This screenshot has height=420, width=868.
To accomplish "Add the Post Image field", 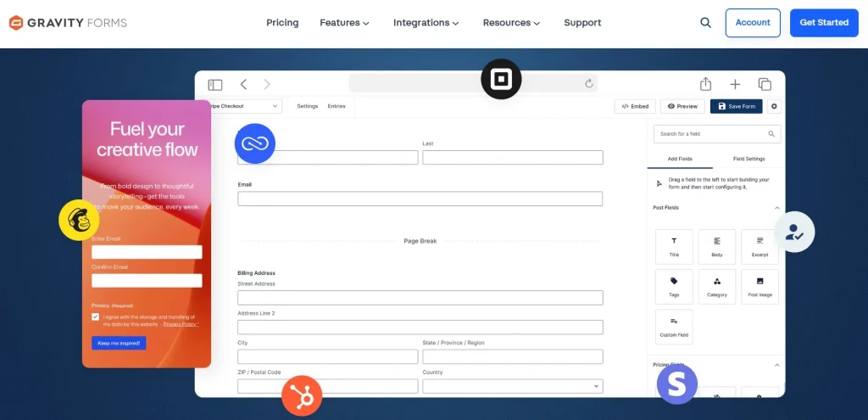I will (x=759, y=287).
